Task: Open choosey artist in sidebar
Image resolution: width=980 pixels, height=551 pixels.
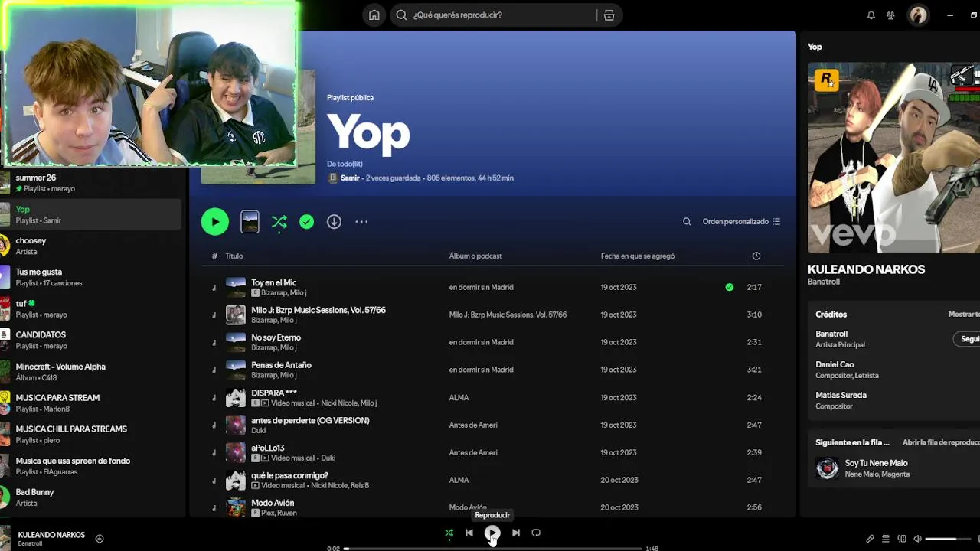Action: pyautogui.click(x=91, y=246)
